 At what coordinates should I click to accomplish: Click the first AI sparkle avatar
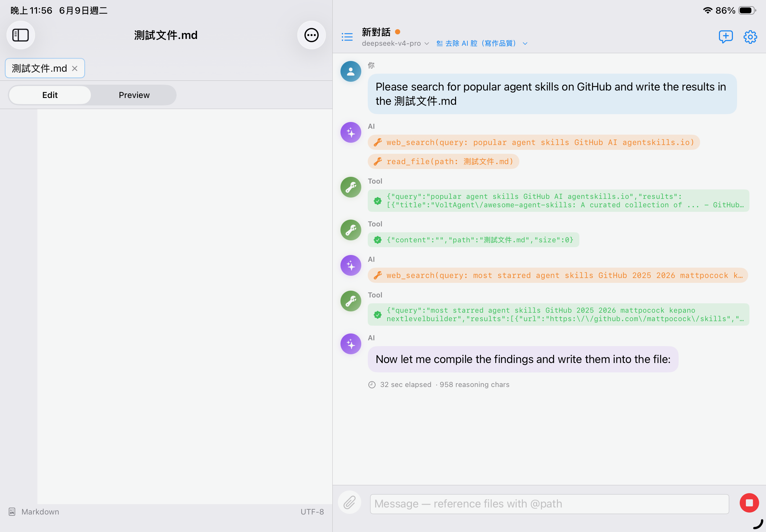pyautogui.click(x=351, y=132)
